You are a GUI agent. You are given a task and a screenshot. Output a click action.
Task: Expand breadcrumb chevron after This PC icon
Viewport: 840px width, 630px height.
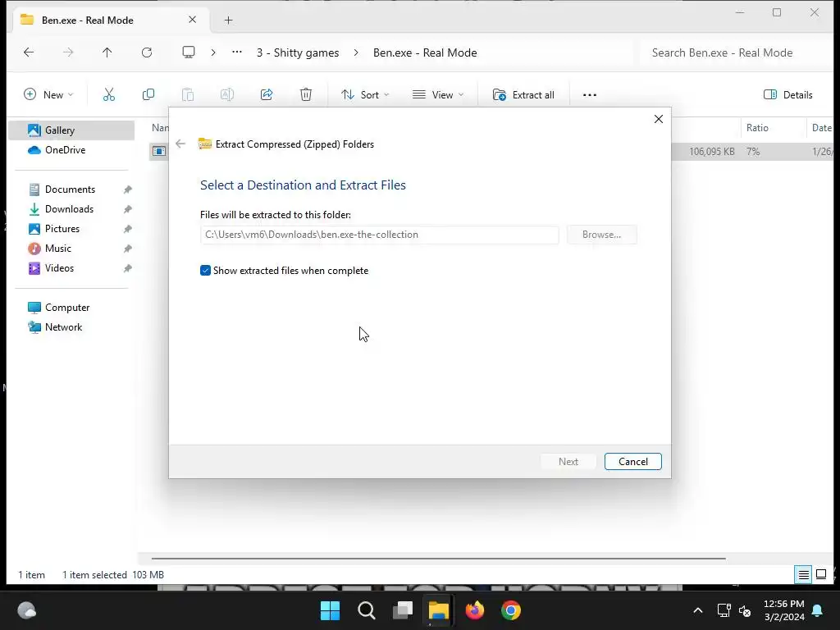tap(213, 52)
